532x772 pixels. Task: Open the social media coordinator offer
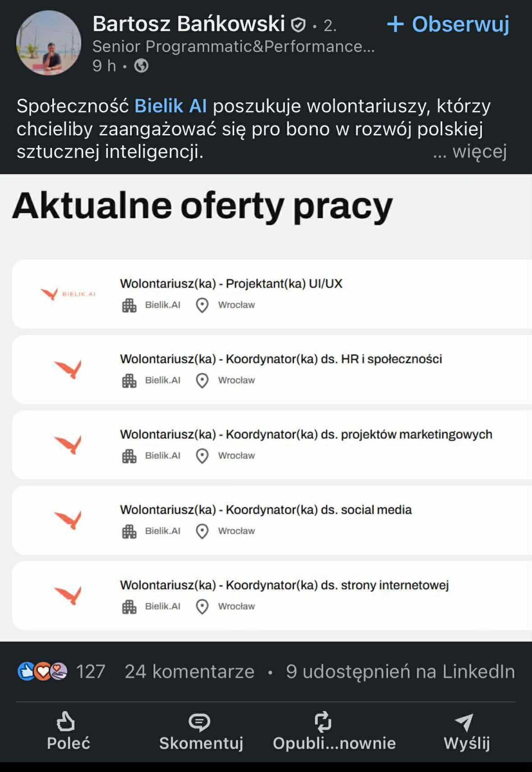tap(266, 510)
